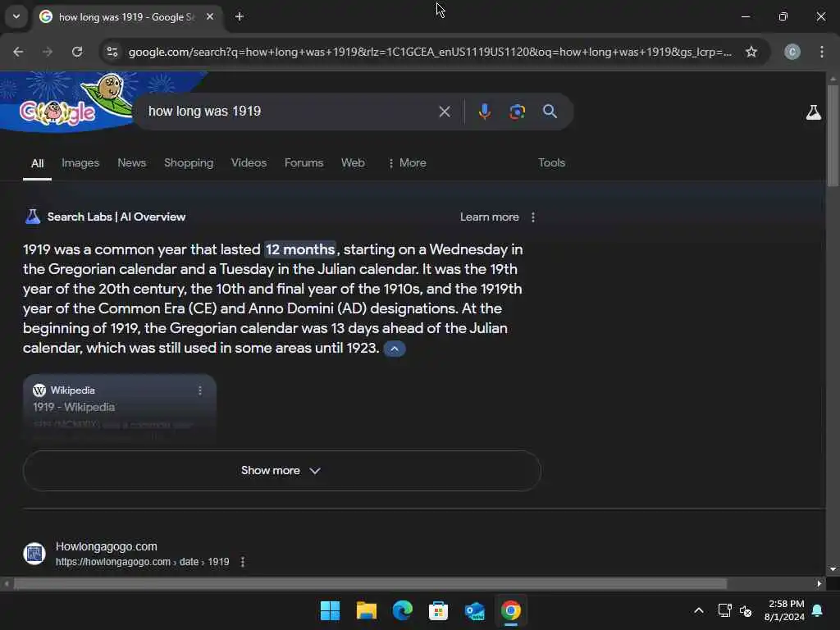Click the vertical scrollbar thumb
The image size is (840, 630).
click(833, 136)
